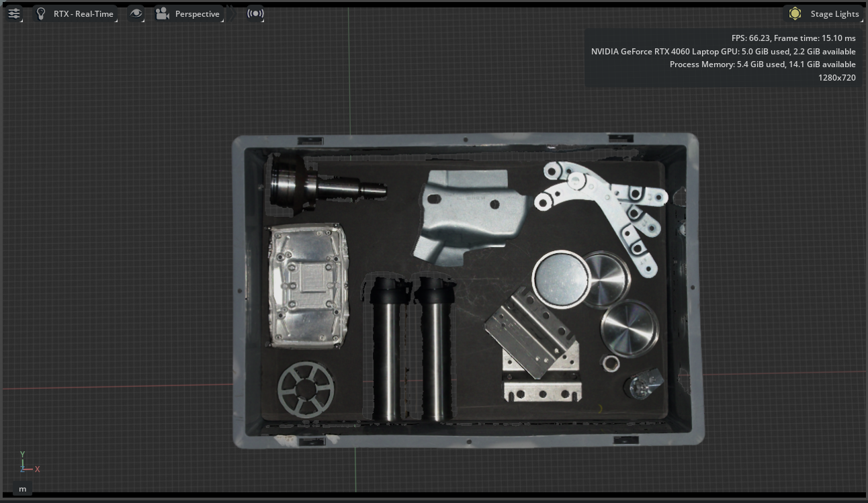This screenshot has width=868, height=503.
Task: Select the small ring washer
Action: (611, 363)
